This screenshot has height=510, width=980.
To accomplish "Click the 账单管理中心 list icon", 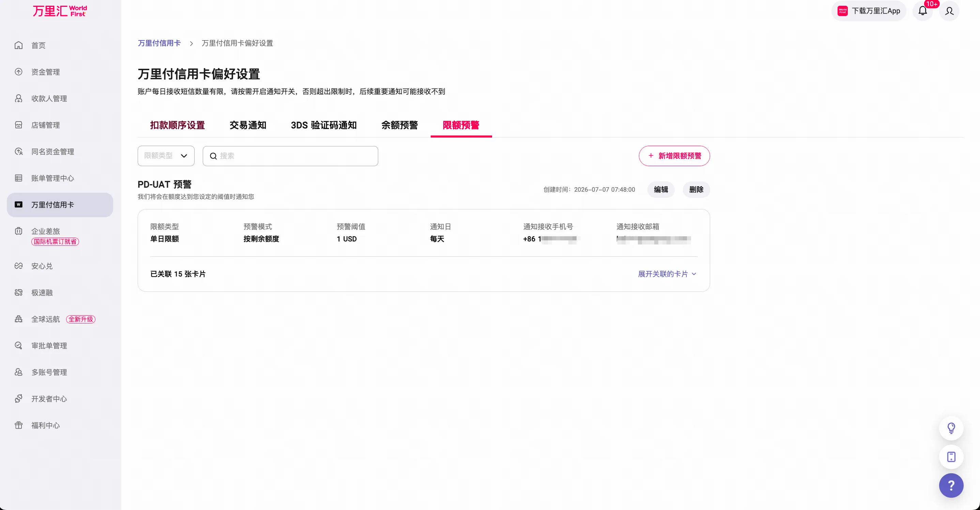I will point(19,178).
